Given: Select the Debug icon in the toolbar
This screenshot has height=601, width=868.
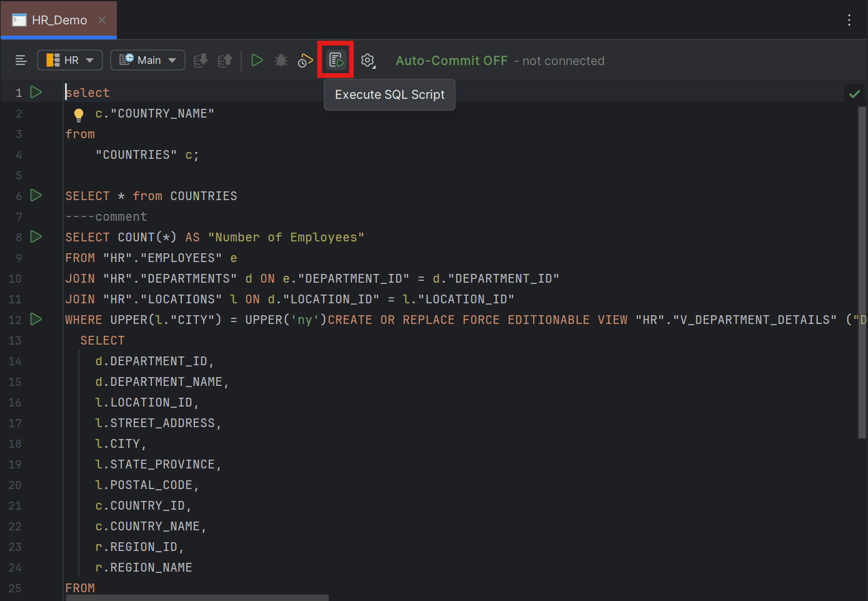Looking at the screenshot, I should tap(281, 60).
